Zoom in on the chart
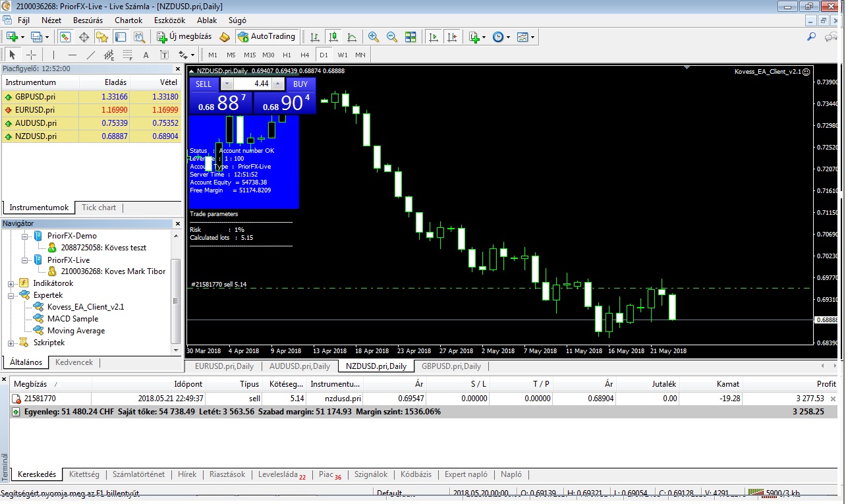This screenshot has width=846, height=504. click(x=374, y=37)
